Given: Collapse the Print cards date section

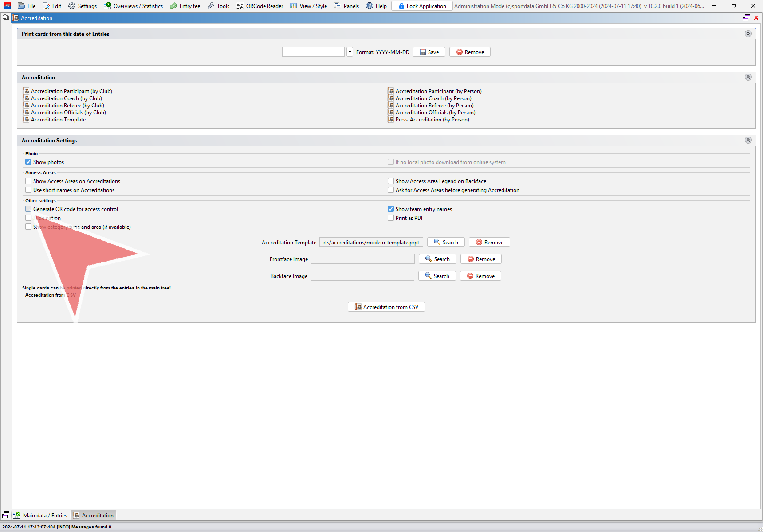Looking at the screenshot, I should (x=748, y=34).
